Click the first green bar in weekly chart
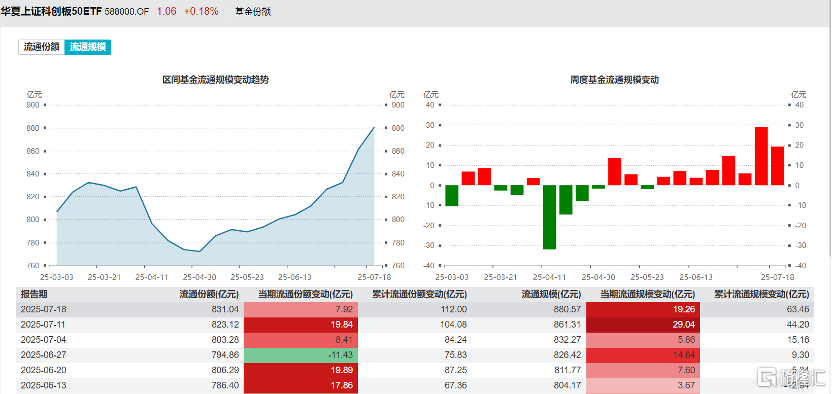832x394 pixels. (452, 195)
